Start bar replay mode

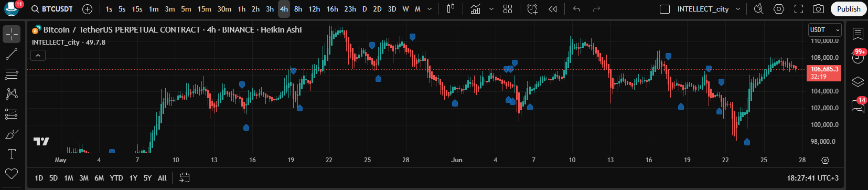point(552,9)
